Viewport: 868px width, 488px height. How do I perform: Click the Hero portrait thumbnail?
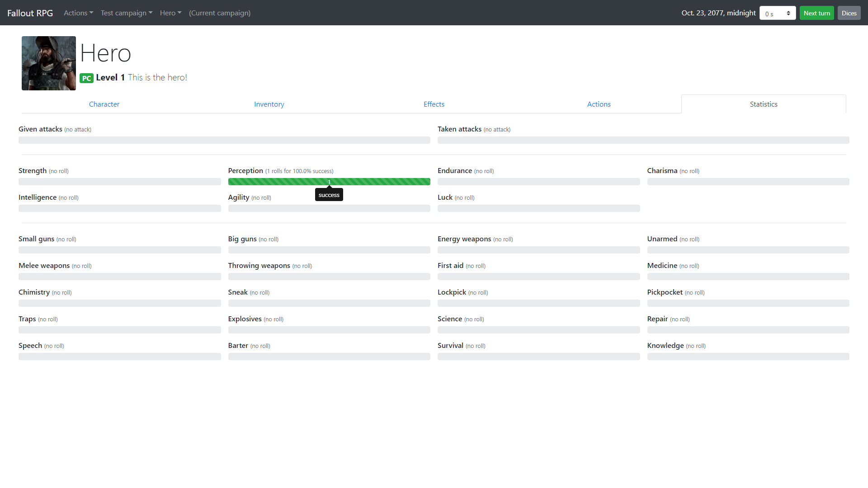point(49,63)
